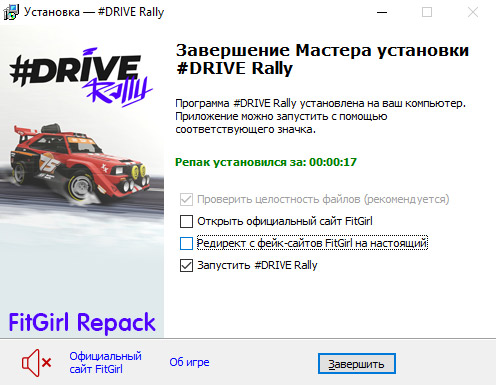Viewport: 496px width, 385px height.
Task: Click the grayed file integrity check checkbox
Action: (186, 199)
